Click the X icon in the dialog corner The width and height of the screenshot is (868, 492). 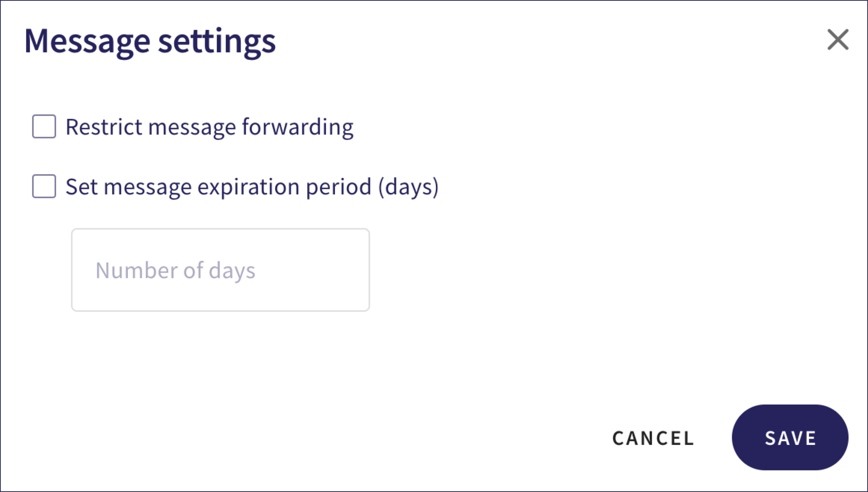click(838, 40)
